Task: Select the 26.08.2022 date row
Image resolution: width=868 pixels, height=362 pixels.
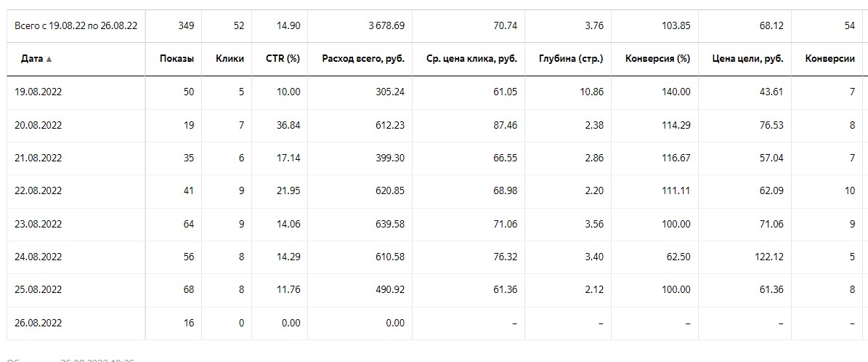Action: pyautogui.click(x=434, y=323)
